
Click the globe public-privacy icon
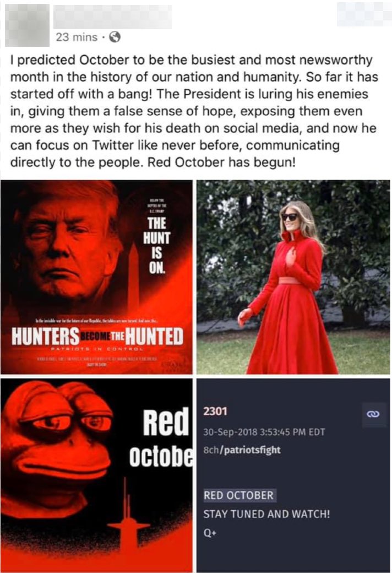pos(115,37)
